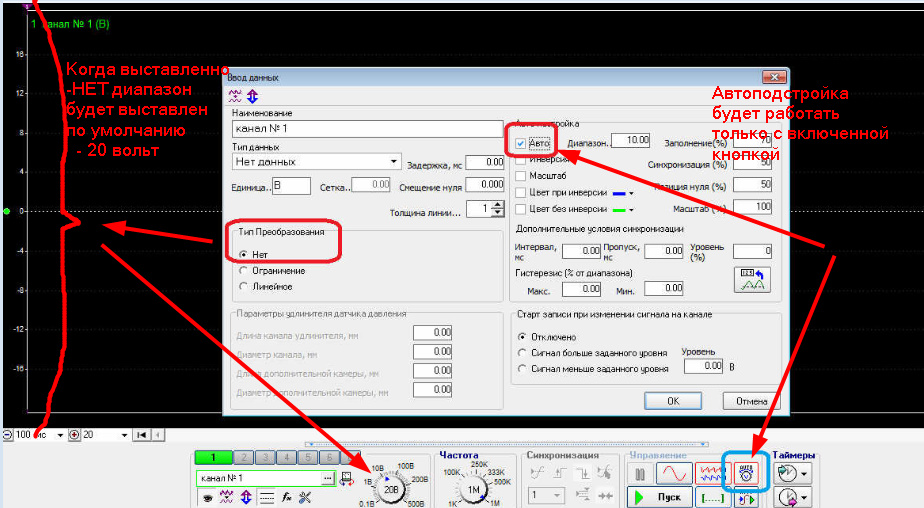Select channel tab 2
Image resolution: width=924 pixels, height=508 pixels.
coord(243,457)
